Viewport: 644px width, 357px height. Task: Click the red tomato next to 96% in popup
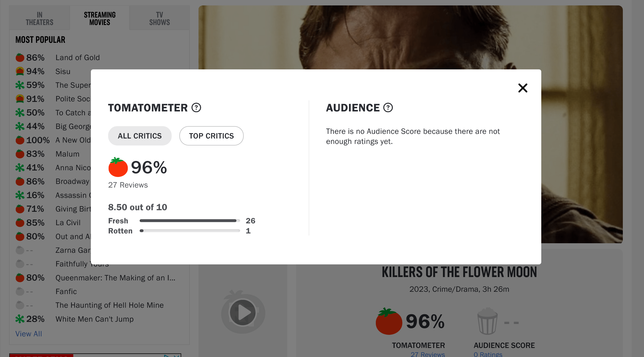(x=118, y=167)
